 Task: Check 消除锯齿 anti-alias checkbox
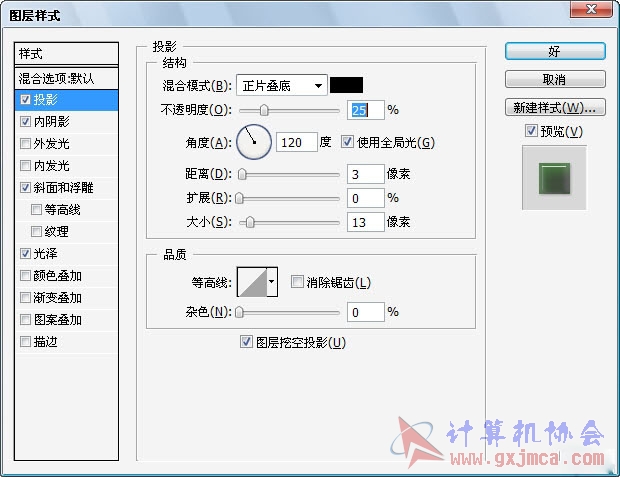[x=297, y=282]
